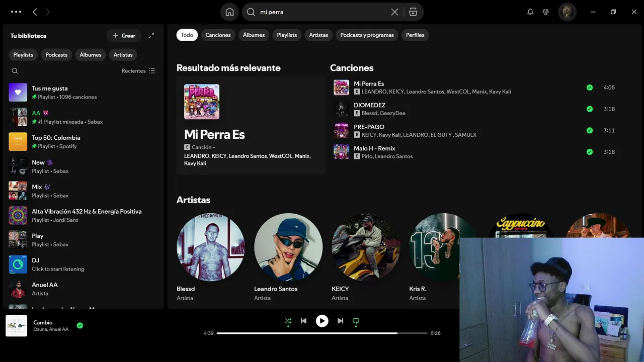Image resolution: width=644 pixels, height=362 pixels.
Task: Toggle repeat mode
Action: point(356,321)
